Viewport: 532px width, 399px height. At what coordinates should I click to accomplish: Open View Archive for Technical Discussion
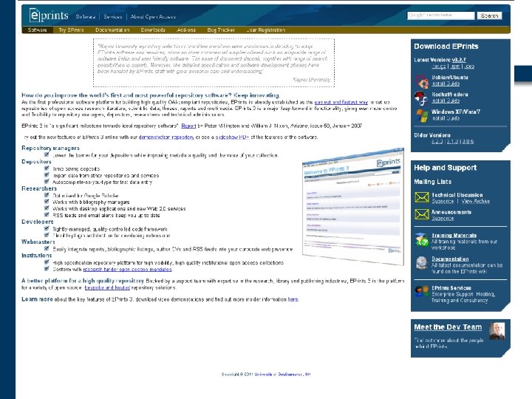[x=476, y=201]
